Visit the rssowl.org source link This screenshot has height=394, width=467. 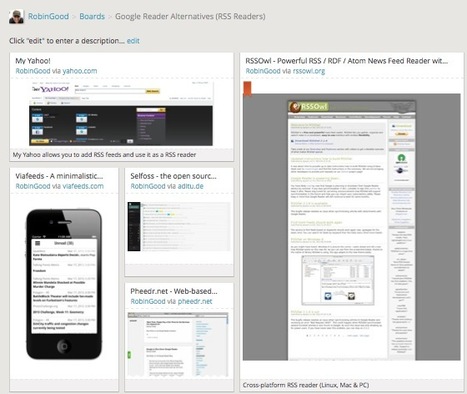pos(309,71)
